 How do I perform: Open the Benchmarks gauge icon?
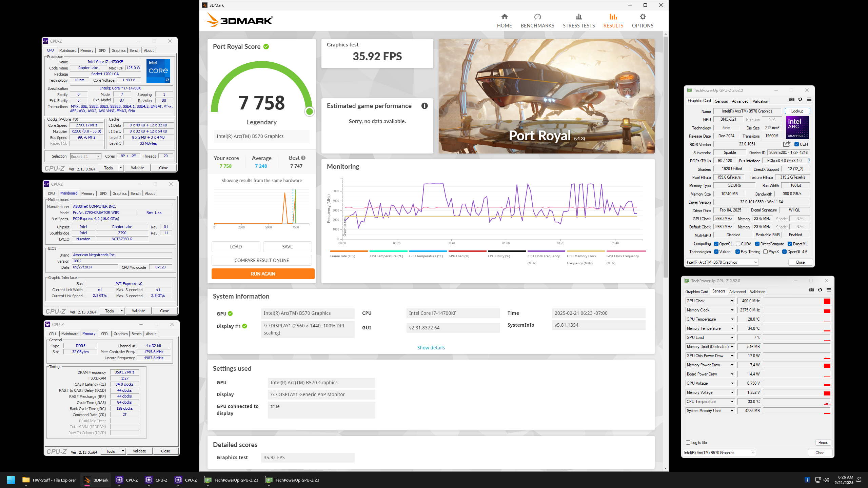[x=537, y=17]
